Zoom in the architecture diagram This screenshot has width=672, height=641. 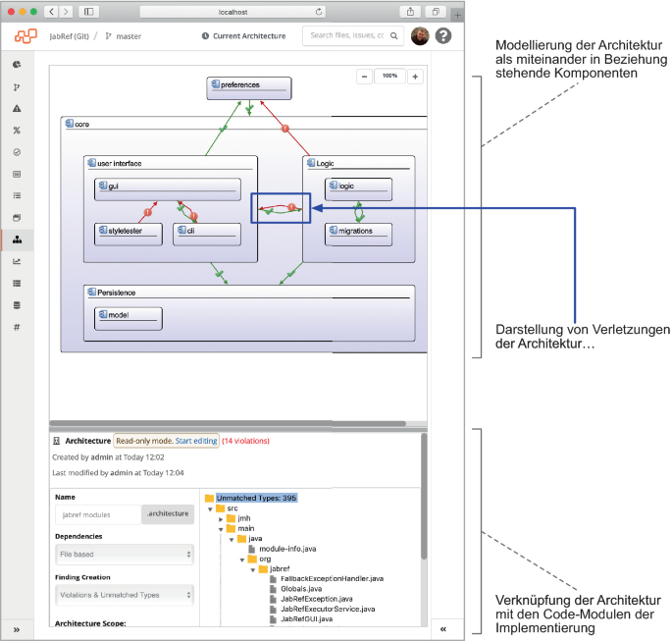(415, 77)
